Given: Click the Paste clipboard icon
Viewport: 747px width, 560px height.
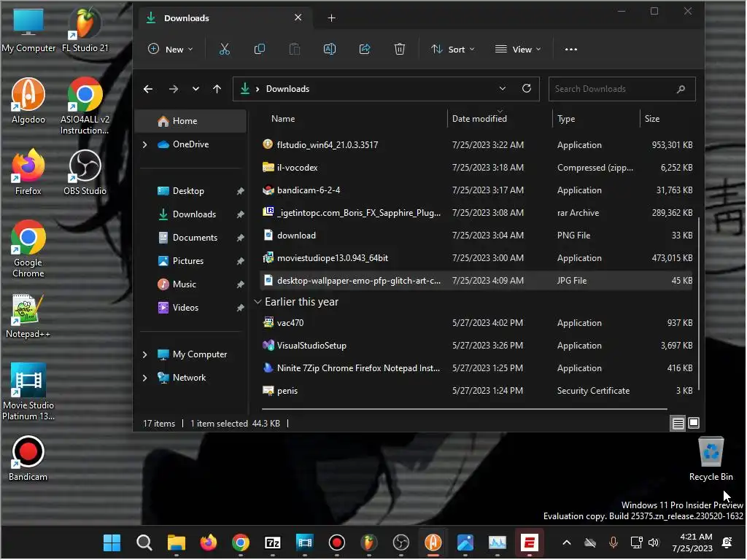Looking at the screenshot, I should 295,49.
